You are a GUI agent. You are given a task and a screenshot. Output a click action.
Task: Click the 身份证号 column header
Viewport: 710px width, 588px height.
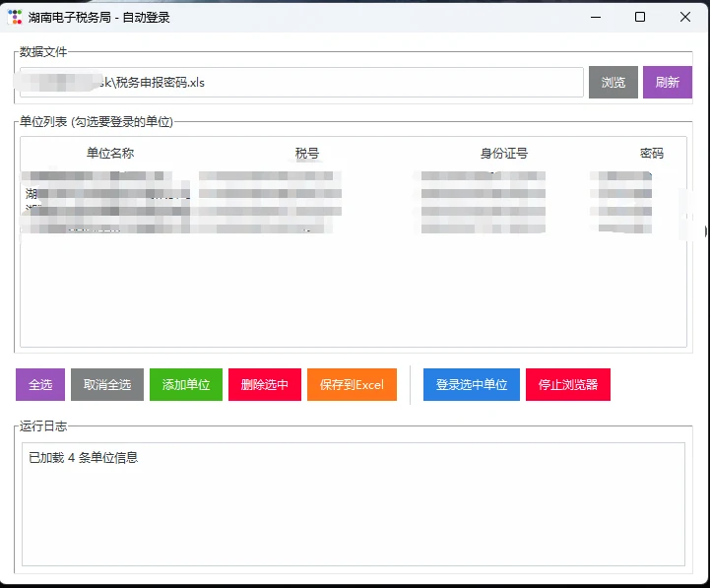504,153
